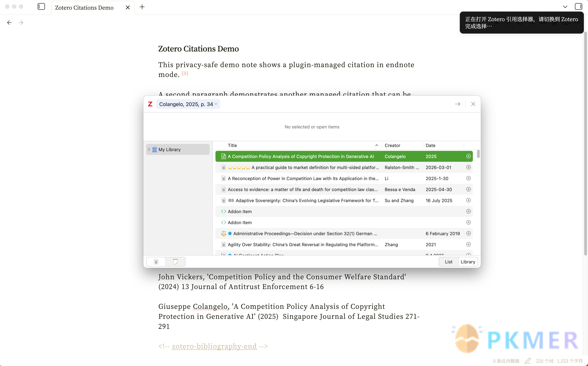This screenshot has height=366, width=588.
Task: Click the five-star rating on the Ralston-Smith item
Action: [239, 168]
